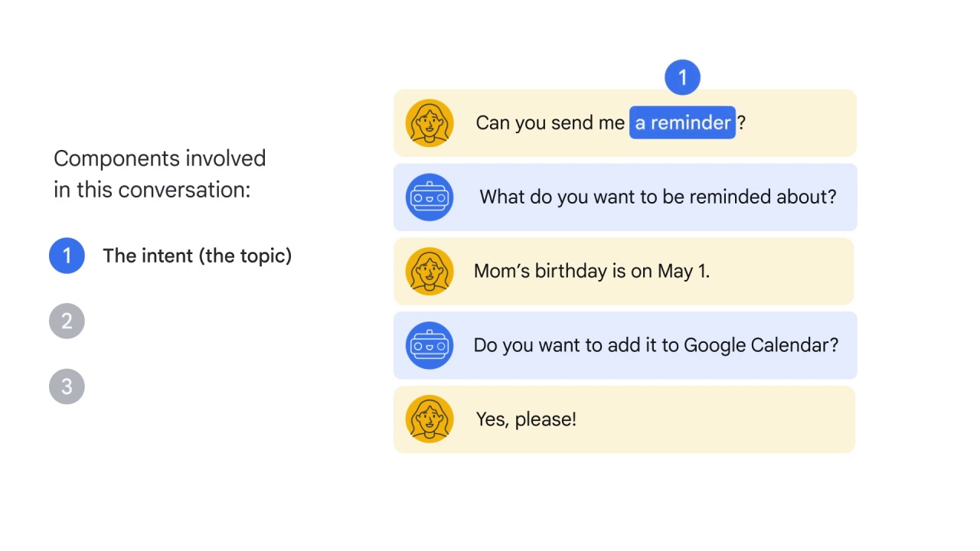Viewport: 980px width, 551px height.
Task: Click the question mark after "a reminder"
Action: click(741, 122)
